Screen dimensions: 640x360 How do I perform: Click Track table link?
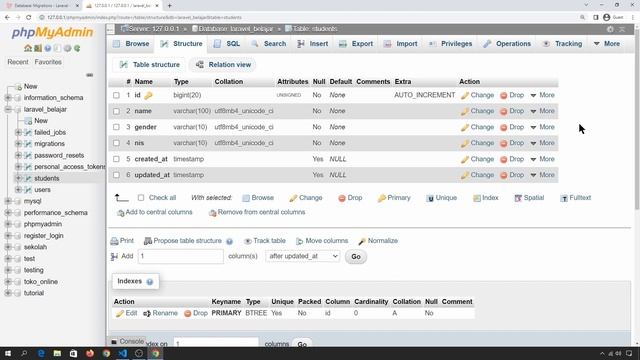[264, 241]
